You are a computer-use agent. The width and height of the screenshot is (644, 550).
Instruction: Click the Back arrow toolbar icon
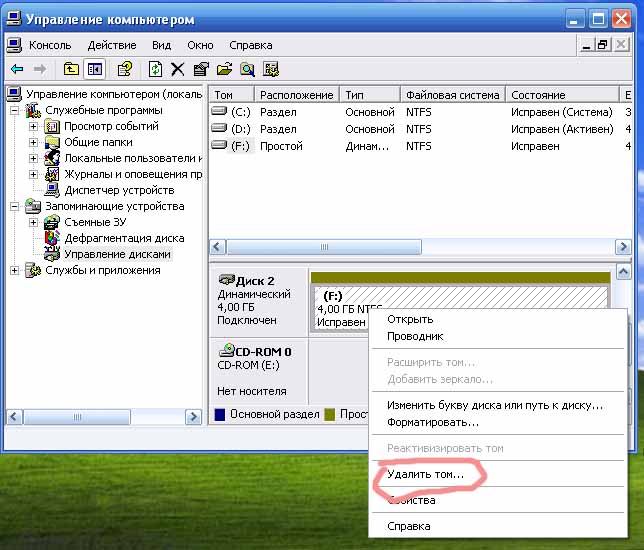[17, 69]
